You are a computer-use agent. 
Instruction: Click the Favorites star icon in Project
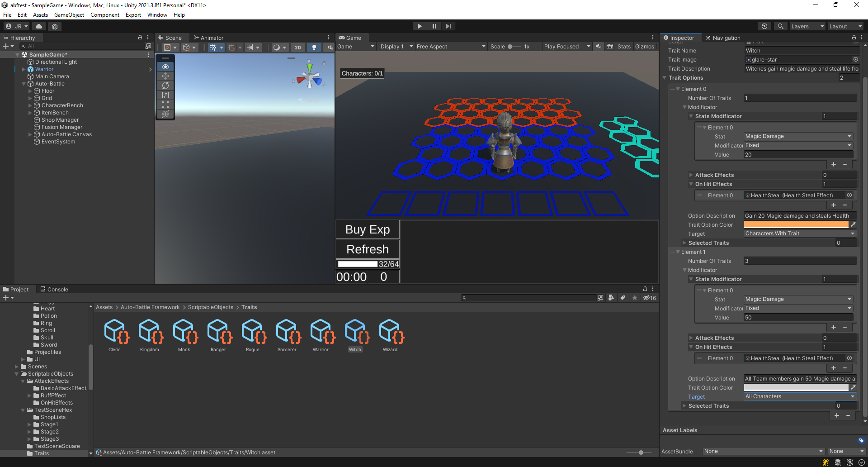point(635,298)
